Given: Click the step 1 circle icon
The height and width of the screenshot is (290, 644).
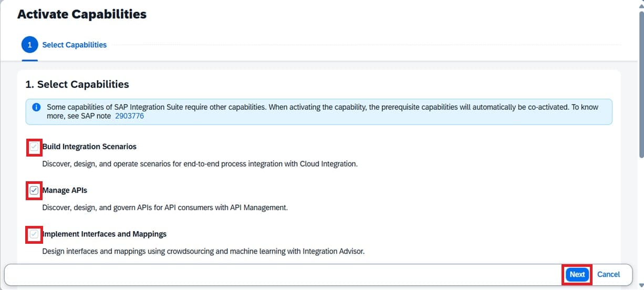Looking at the screenshot, I should pos(29,45).
